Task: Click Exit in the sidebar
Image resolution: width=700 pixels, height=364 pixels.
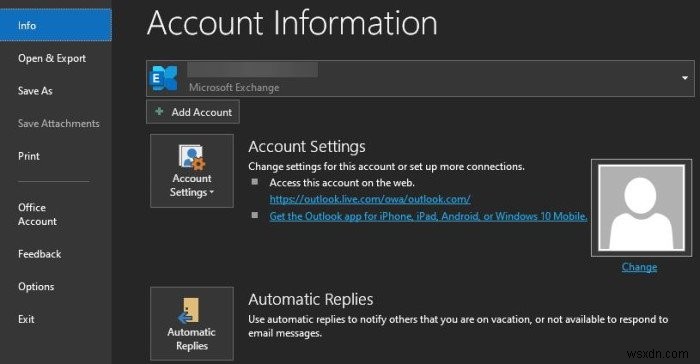Action: (x=26, y=319)
